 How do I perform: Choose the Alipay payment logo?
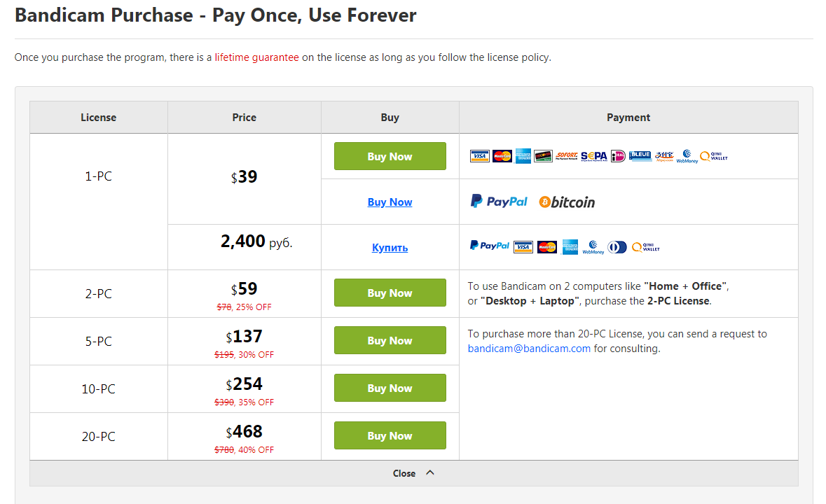[x=664, y=156]
